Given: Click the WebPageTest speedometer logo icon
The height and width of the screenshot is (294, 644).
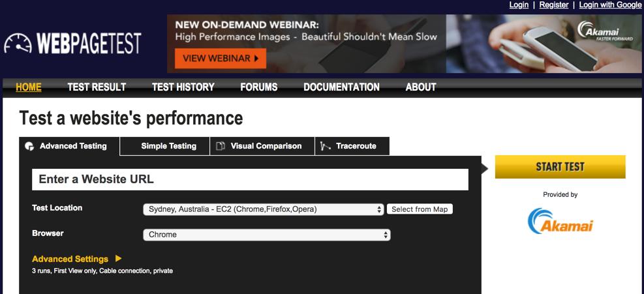Looking at the screenshot, I should 18,43.
